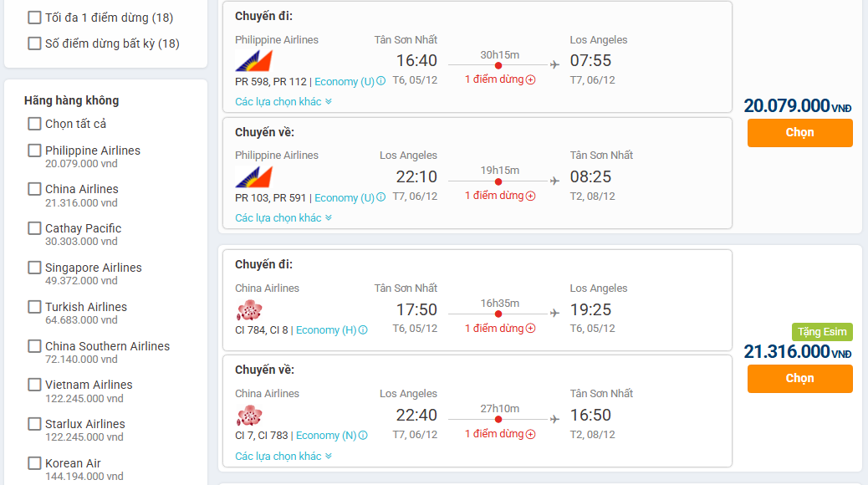Click Philippine Airlines logo in outbound flight

tap(254, 61)
